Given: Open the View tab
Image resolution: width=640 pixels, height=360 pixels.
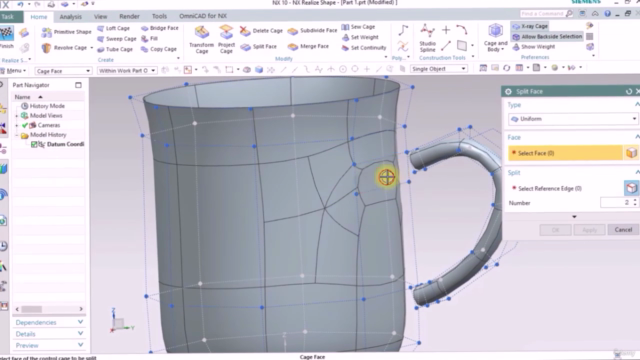Looking at the screenshot, I should [x=100, y=17].
